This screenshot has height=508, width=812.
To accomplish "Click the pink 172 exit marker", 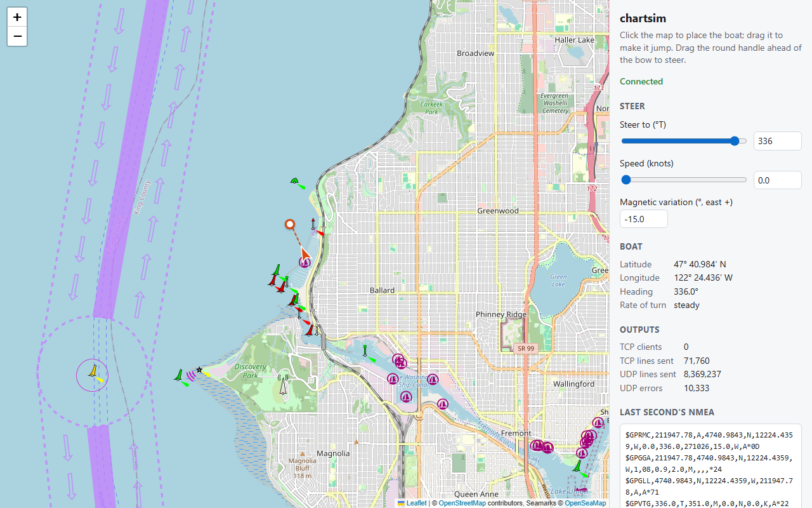I will pyautogui.click(x=592, y=189).
